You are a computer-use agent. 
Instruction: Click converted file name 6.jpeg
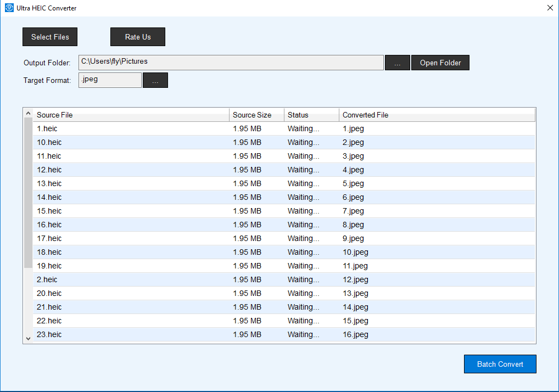[353, 197]
